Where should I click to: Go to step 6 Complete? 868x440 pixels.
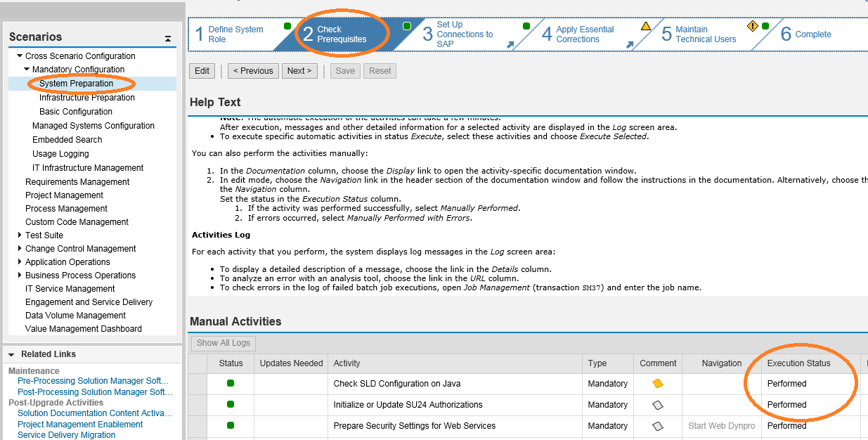(x=806, y=34)
